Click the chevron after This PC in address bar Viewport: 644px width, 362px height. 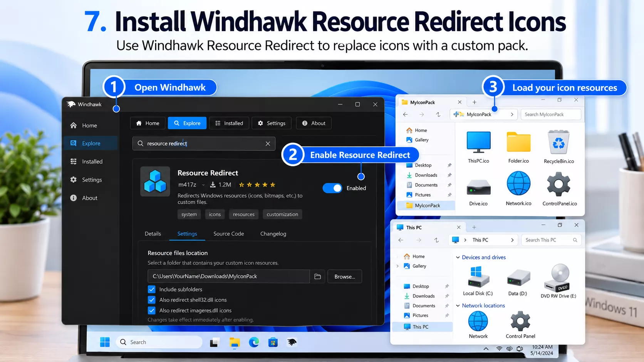[x=512, y=240]
